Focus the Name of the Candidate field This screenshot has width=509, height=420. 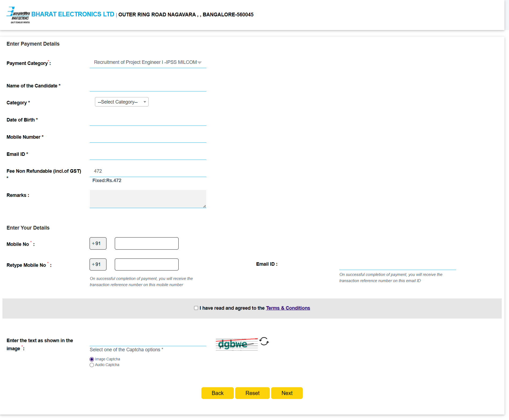point(148,86)
